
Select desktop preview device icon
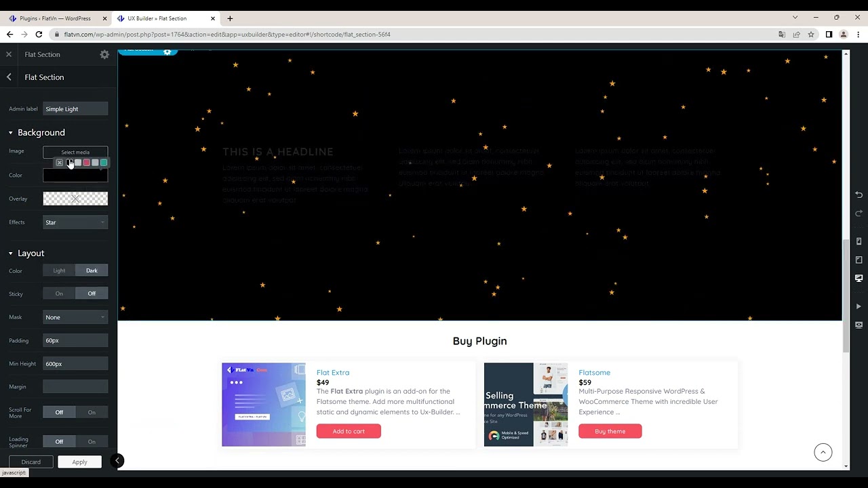(x=859, y=279)
